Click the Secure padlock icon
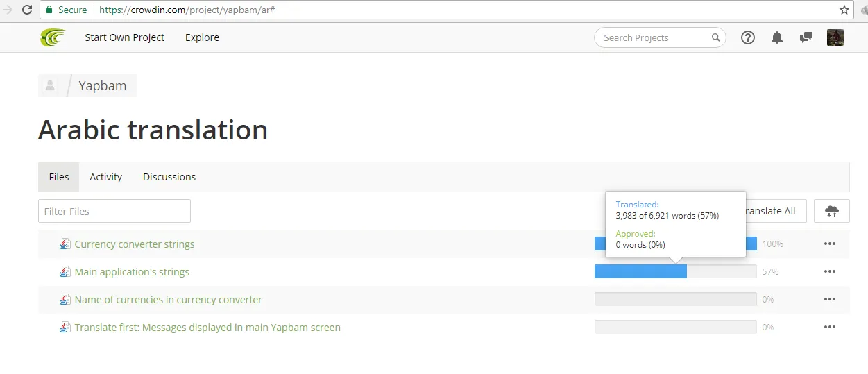The height and width of the screenshot is (374, 868). pos(49,10)
